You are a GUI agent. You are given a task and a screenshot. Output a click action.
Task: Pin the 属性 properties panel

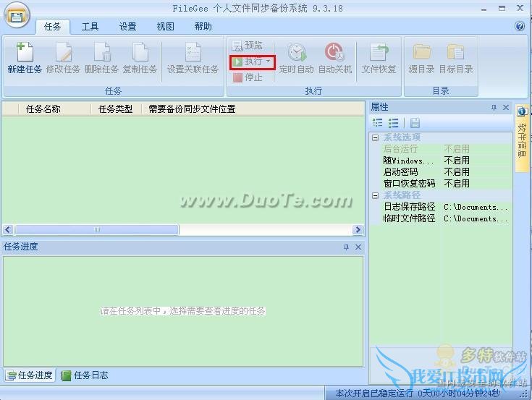[494, 108]
